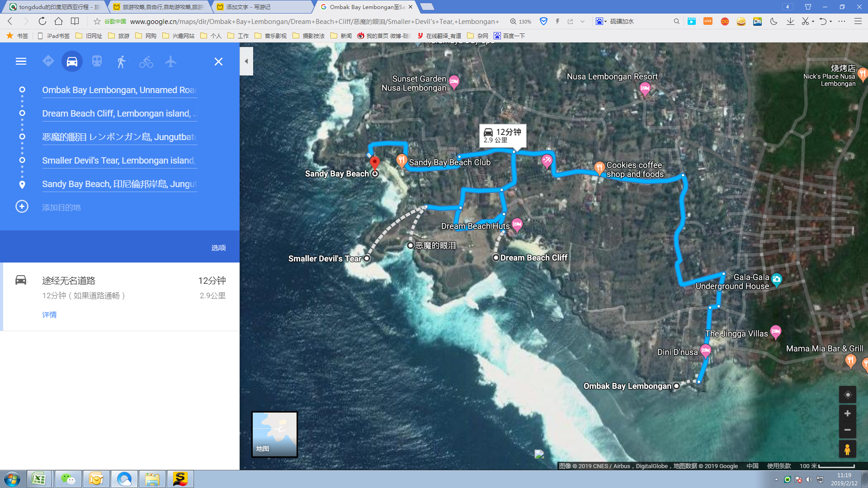This screenshot has width=868, height=488.
Task: Open the reading mode book icon
Action: point(75,21)
